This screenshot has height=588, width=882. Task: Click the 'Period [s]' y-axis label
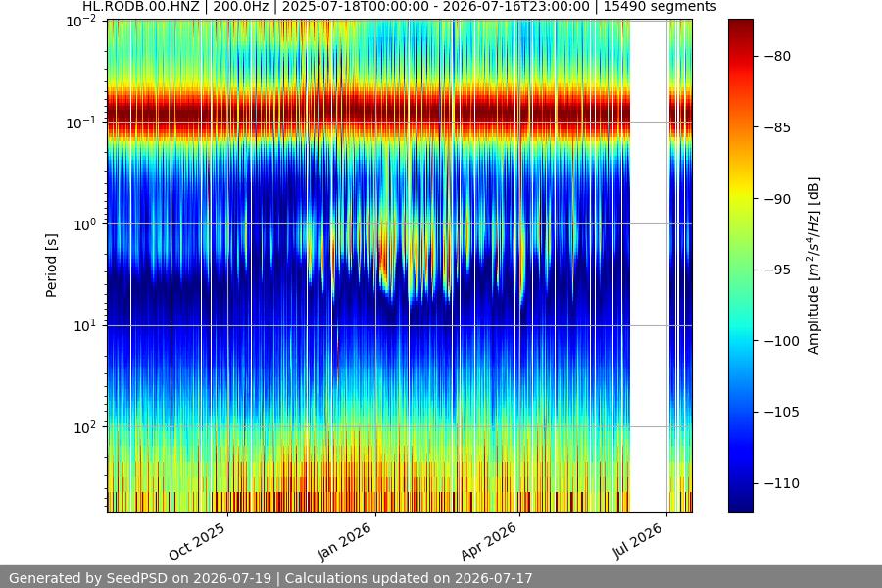(x=51, y=266)
